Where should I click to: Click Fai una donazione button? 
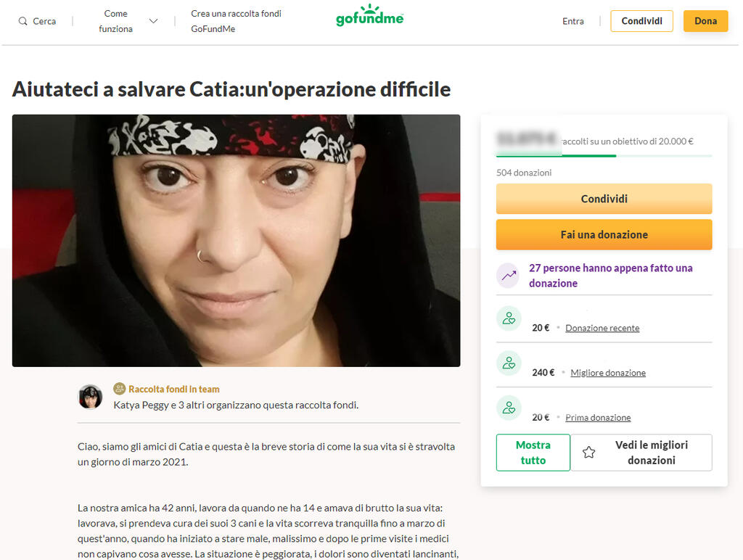tap(604, 234)
